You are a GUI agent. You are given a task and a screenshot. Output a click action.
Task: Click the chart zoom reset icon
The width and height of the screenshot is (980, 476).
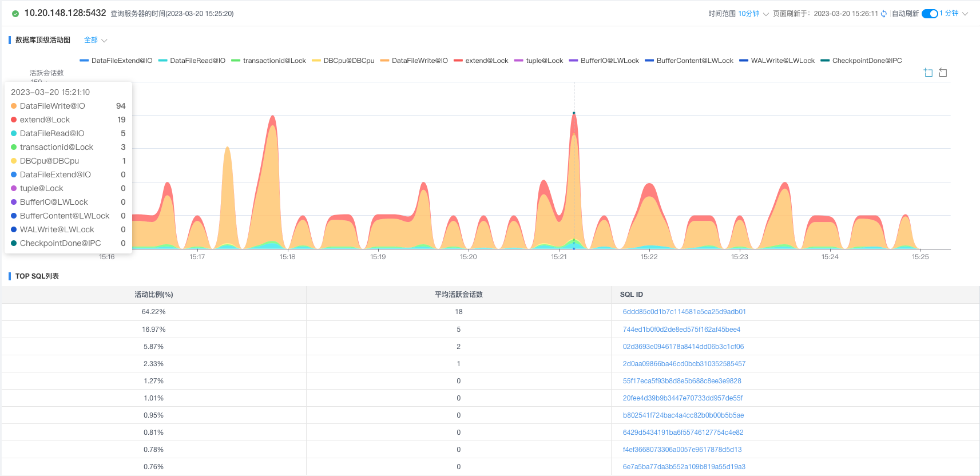(943, 73)
